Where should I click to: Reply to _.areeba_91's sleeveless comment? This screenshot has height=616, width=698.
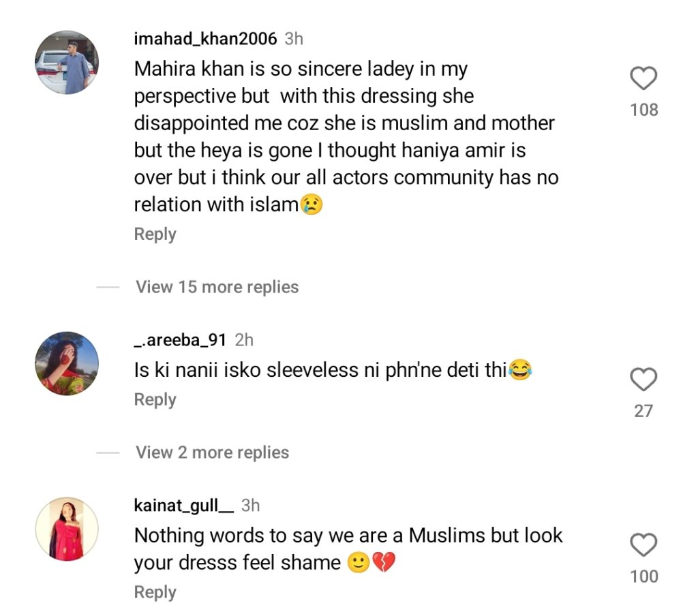[x=155, y=400]
